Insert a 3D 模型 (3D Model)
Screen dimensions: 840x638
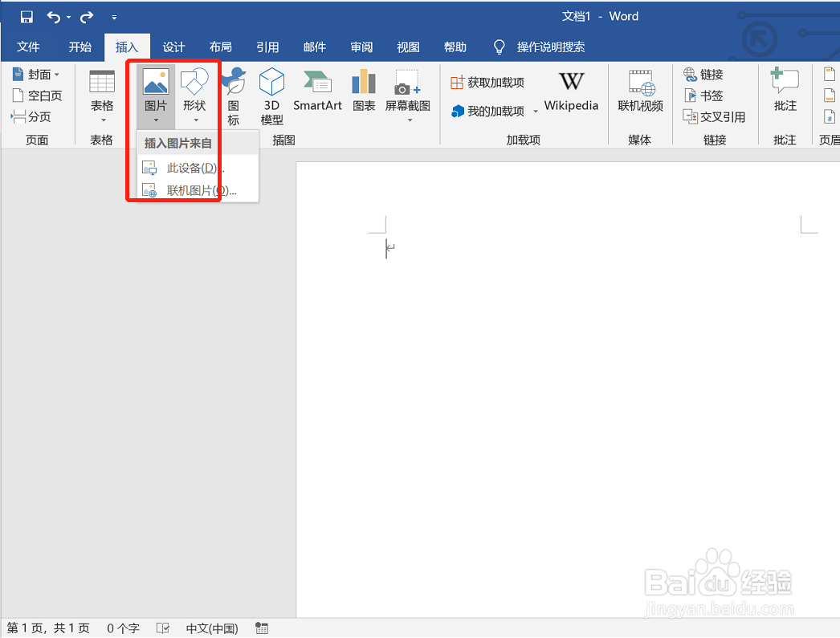271,91
